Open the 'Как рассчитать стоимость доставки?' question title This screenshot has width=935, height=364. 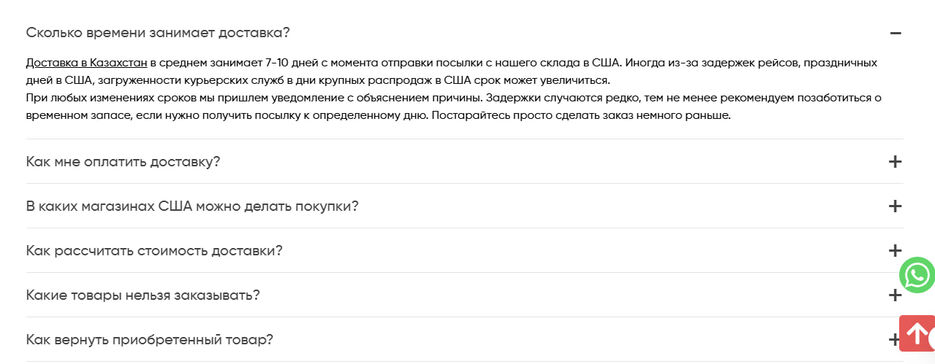tap(154, 251)
